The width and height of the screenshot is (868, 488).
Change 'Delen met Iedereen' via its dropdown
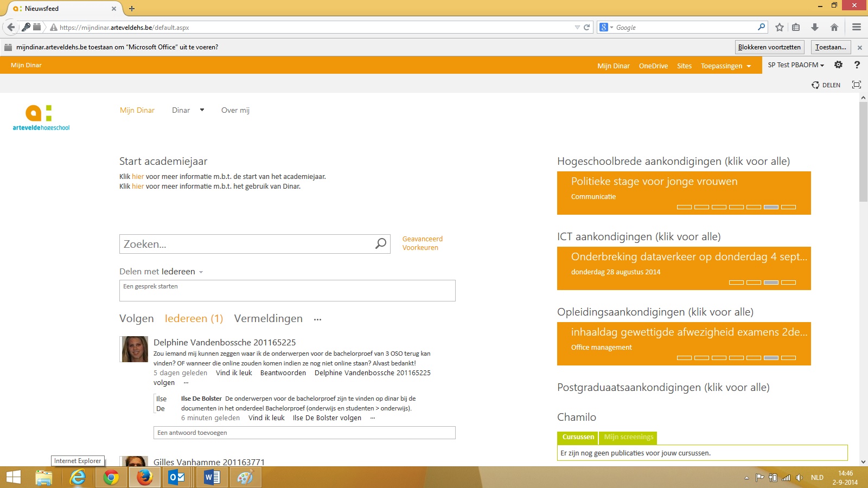pos(201,272)
